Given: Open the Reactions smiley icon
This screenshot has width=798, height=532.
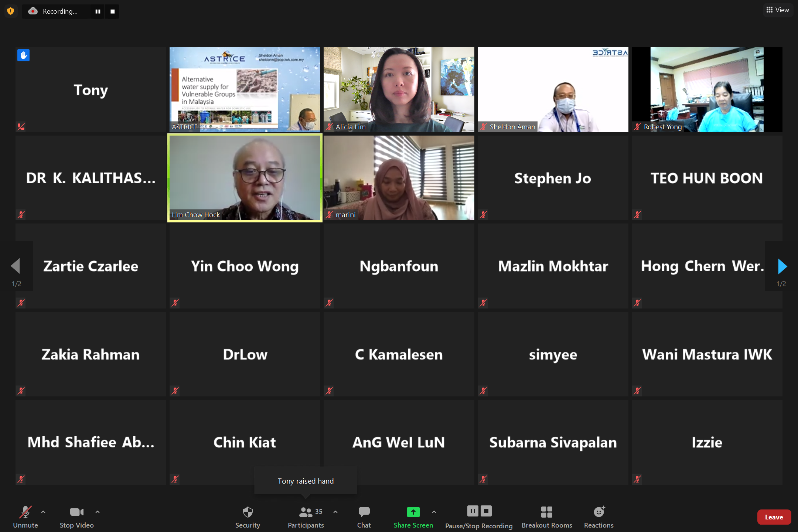Looking at the screenshot, I should [x=599, y=512].
